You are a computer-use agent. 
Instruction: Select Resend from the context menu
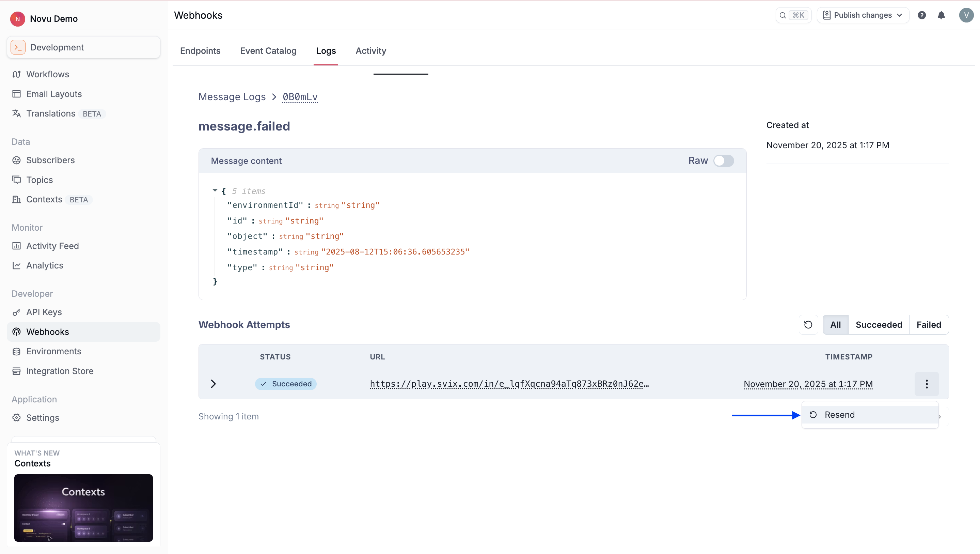point(839,415)
